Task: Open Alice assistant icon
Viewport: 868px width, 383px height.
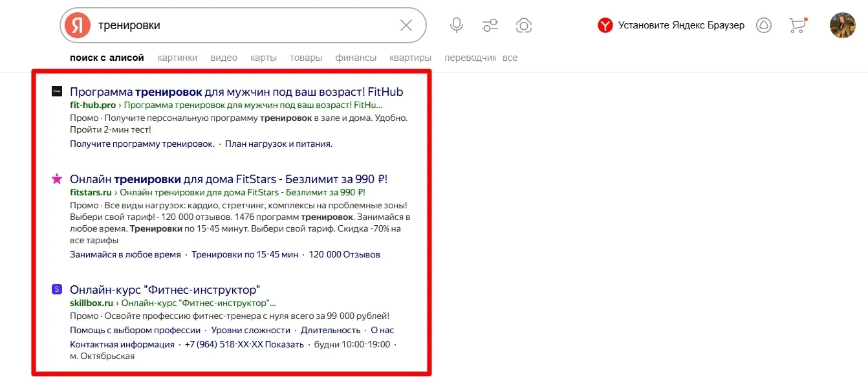Action: (764, 25)
